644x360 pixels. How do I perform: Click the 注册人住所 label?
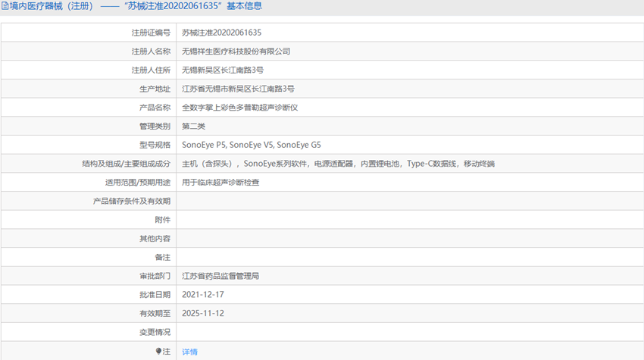(x=151, y=70)
